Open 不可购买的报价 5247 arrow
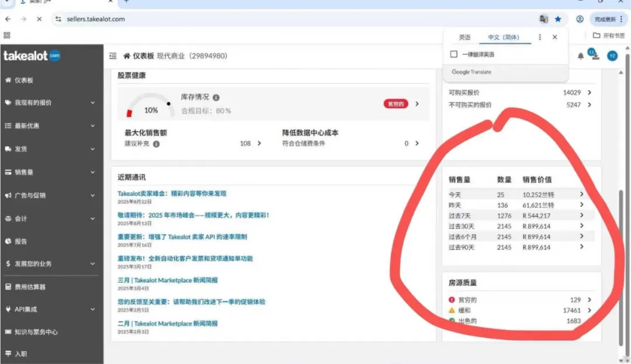The width and height of the screenshot is (631, 364). [589, 105]
